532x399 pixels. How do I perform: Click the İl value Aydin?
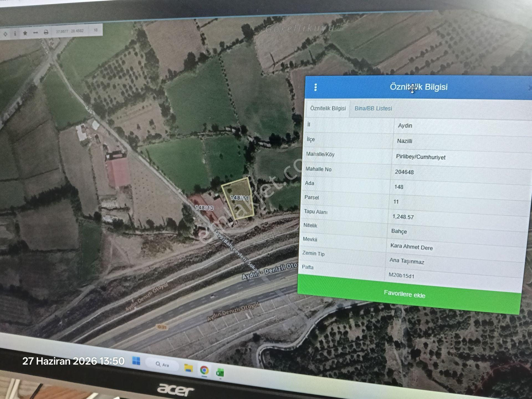pyautogui.click(x=405, y=126)
